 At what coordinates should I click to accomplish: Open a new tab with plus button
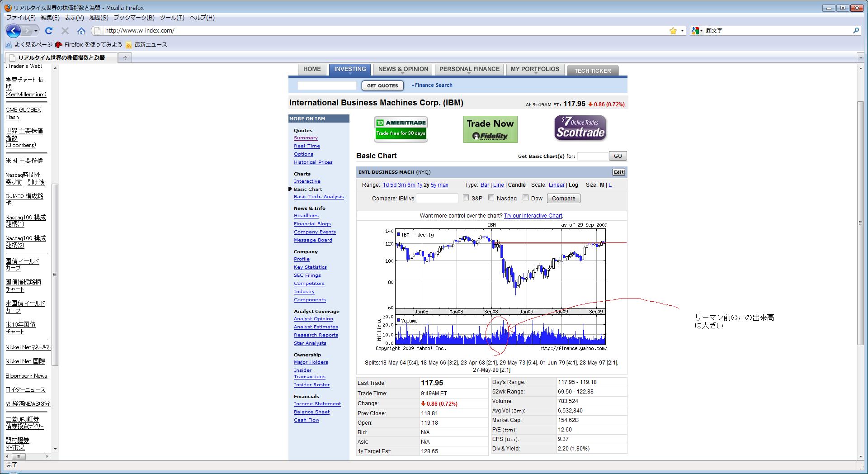tap(125, 57)
